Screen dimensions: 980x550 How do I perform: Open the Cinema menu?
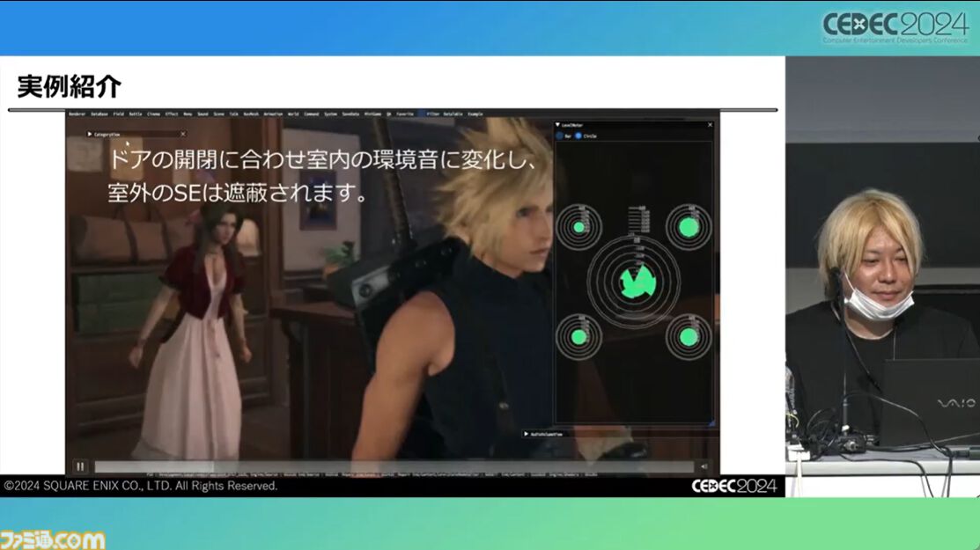click(154, 114)
